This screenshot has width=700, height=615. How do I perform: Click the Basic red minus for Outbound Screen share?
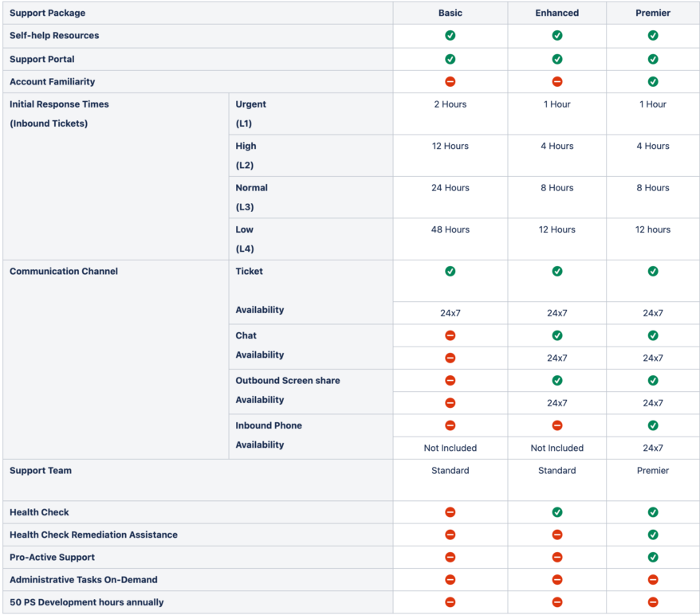[450, 381]
